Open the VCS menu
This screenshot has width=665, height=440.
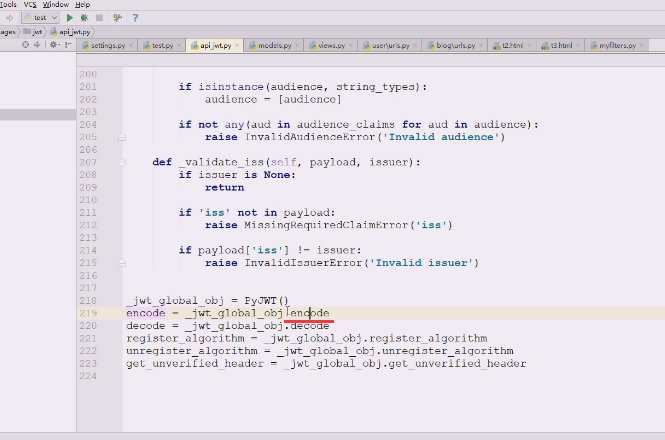30,5
